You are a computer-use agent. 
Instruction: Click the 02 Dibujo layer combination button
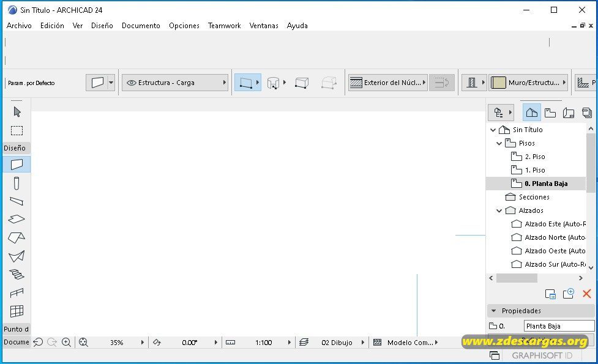(x=337, y=342)
